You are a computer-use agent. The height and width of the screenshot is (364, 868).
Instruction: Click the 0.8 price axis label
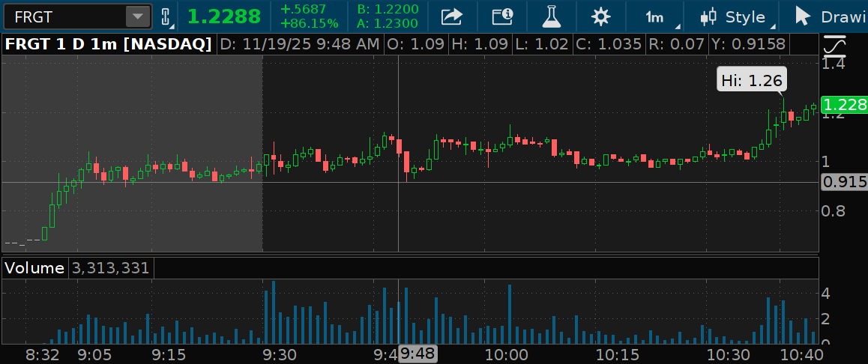833,211
